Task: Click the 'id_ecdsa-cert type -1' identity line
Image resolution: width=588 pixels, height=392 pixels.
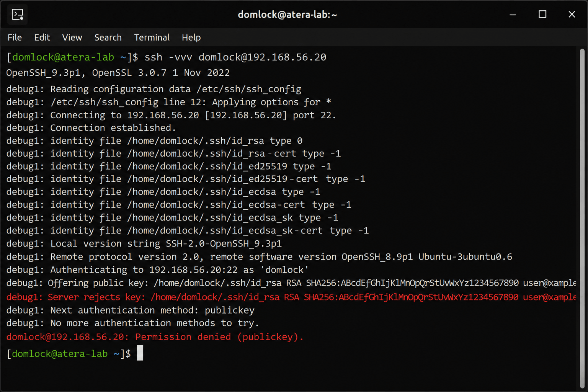Action: pyautogui.click(x=179, y=205)
